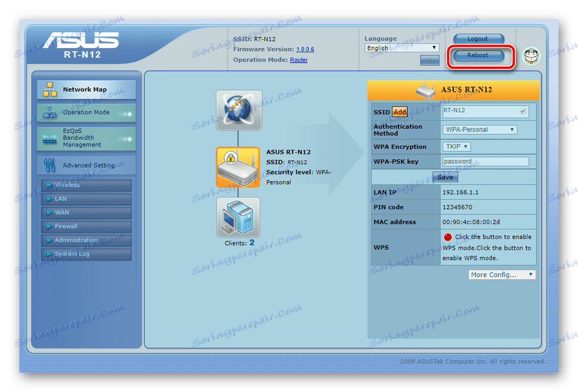Open the WPA Encryption TKIP dropdown
The image size is (578, 392).
click(x=456, y=146)
